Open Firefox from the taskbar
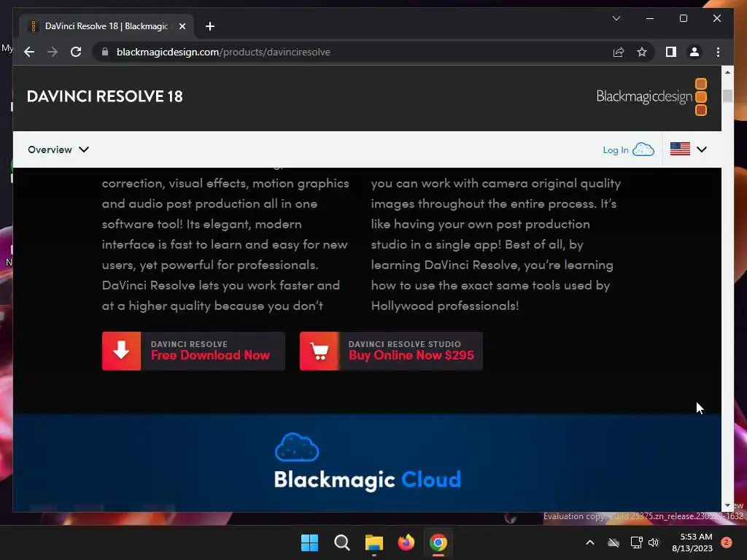Screen dimensions: 747x560 tap(406, 542)
